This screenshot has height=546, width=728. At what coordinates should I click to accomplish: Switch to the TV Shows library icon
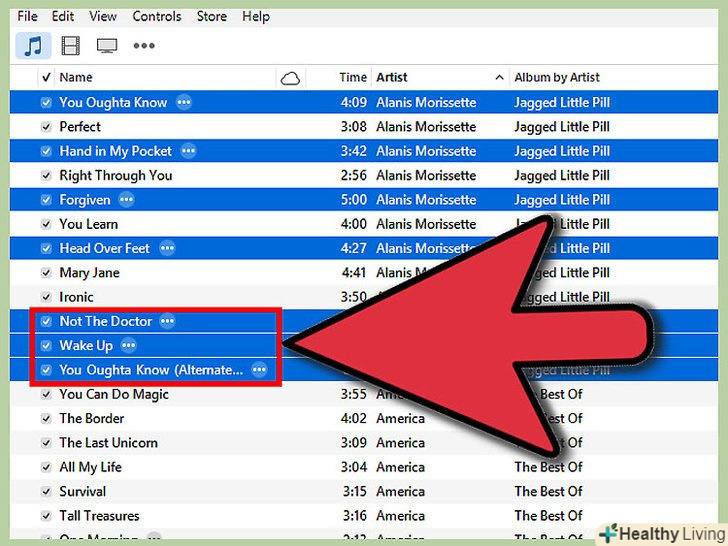click(107, 46)
